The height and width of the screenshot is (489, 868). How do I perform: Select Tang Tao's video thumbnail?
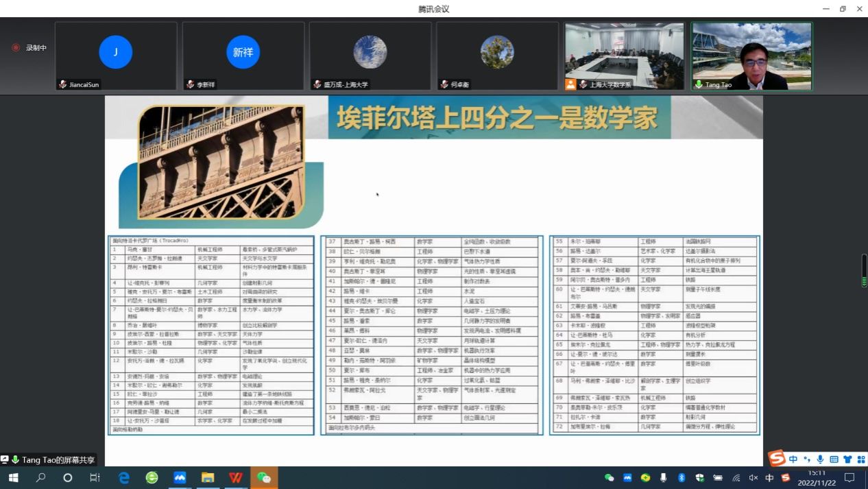pyautogui.click(x=751, y=55)
